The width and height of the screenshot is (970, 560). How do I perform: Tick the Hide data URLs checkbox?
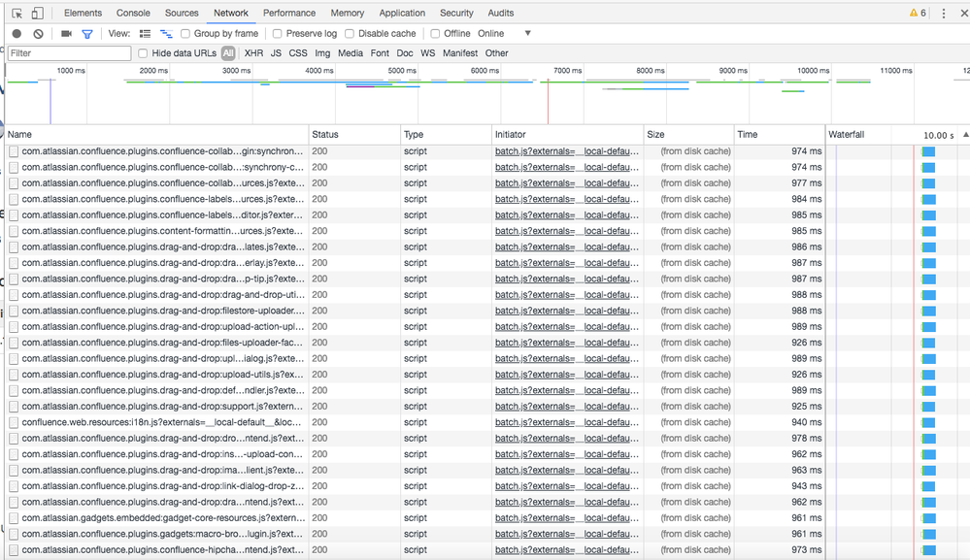pos(144,53)
